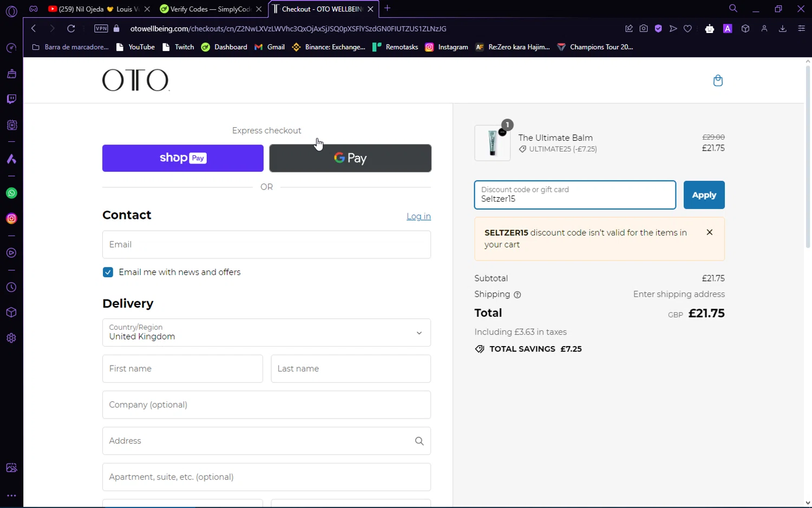Image resolution: width=812 pixels, height=508 pixels.
Task: Open history clock icon in sidebar
Action: coord(11,288)
